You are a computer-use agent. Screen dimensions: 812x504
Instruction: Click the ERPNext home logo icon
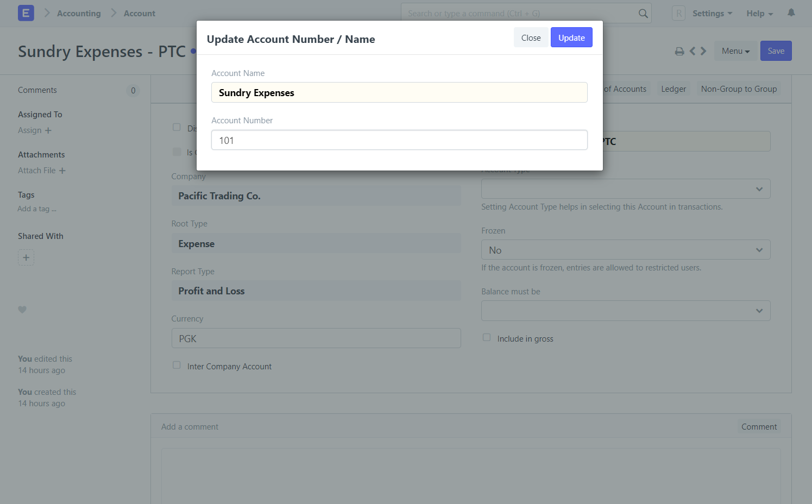[26, 13]
